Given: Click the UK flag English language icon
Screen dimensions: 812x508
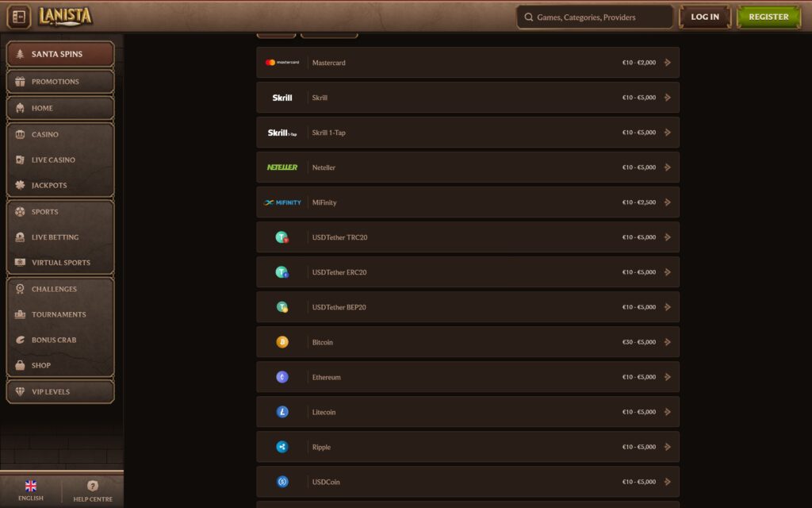Looking at the screenshot, I should [x=31, y=486].
